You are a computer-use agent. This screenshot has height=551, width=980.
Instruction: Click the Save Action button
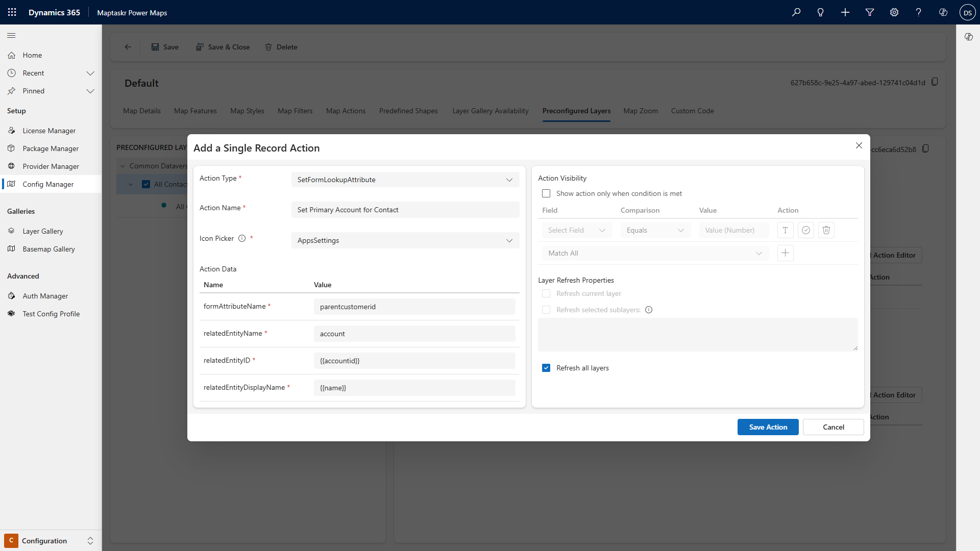click(x=767, y=427)
